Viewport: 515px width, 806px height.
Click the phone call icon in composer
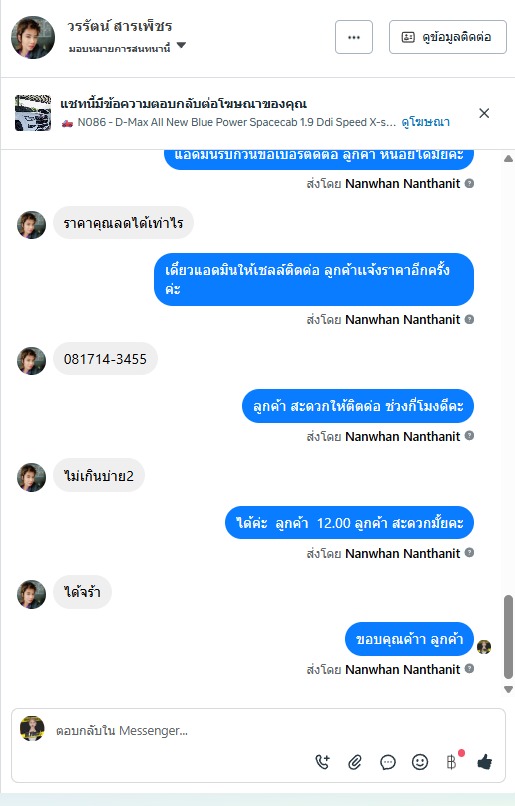pyautogui.click(x=323, y=762)
